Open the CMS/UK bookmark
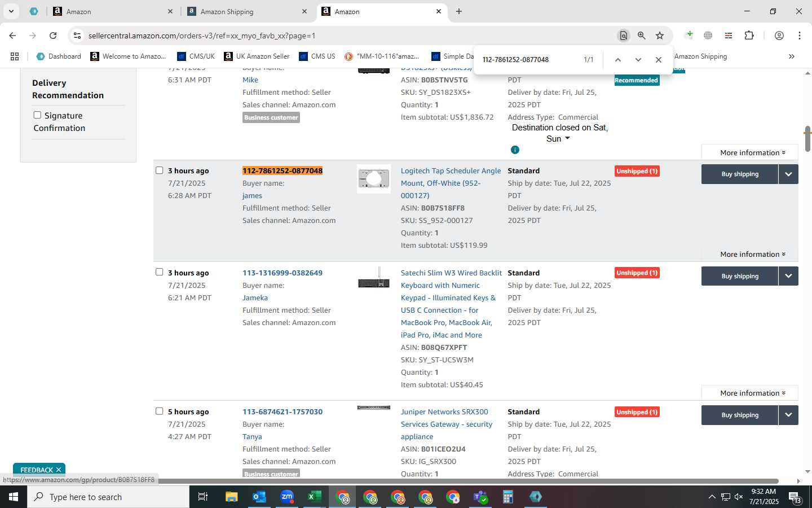The image size is (812, 508). [x=196, y=56]
